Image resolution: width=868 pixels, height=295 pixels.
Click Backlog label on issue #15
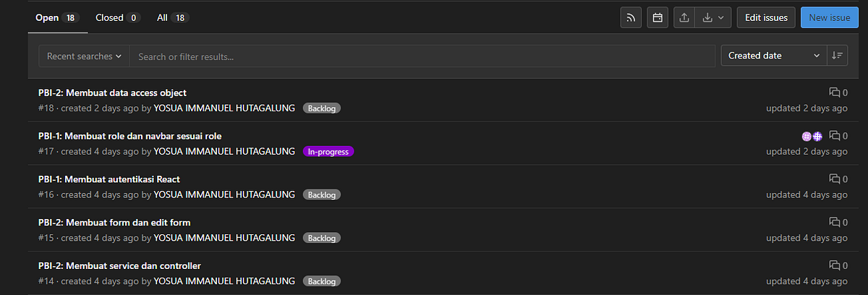322,238
